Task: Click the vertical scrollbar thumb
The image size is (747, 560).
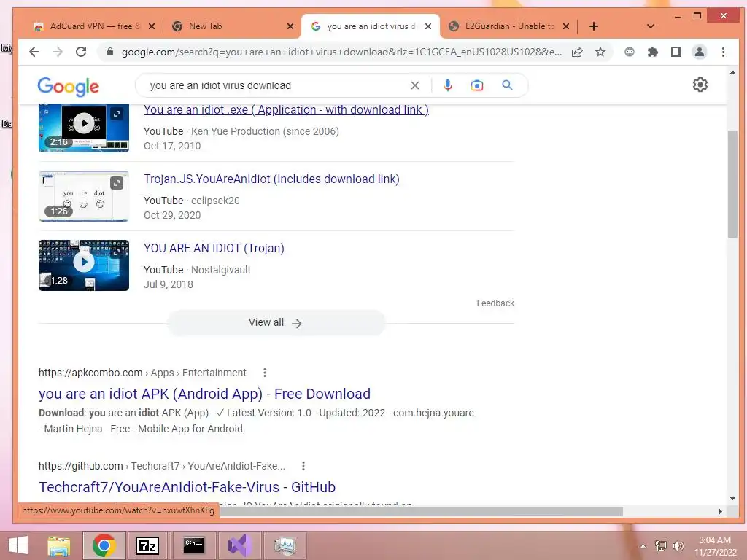Action: [x=732, y=183]
